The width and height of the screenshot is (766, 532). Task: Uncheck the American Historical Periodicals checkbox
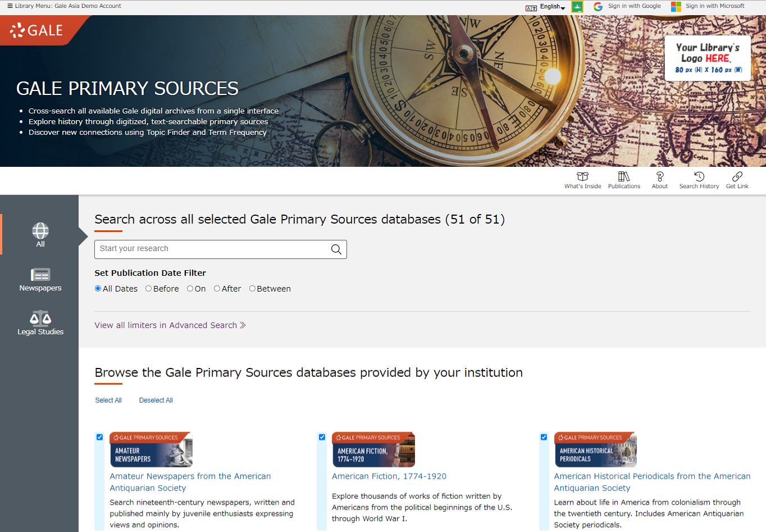point(544,437)
